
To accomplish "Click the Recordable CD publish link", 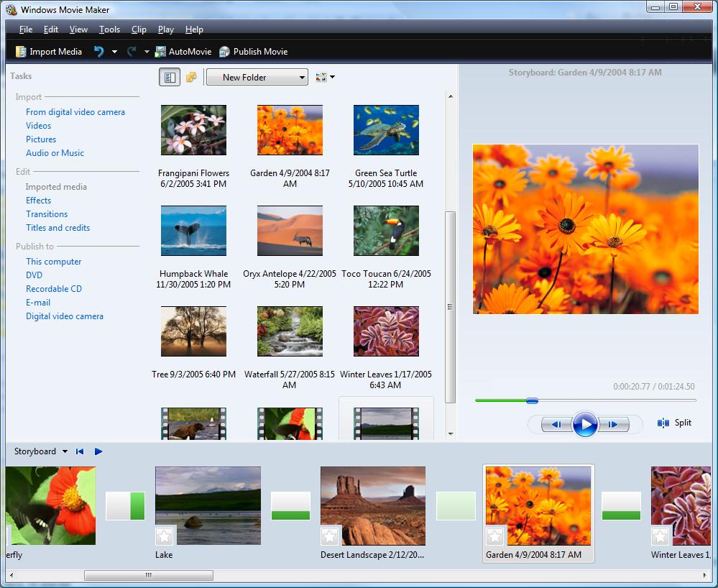I will [x=54, y=288].
